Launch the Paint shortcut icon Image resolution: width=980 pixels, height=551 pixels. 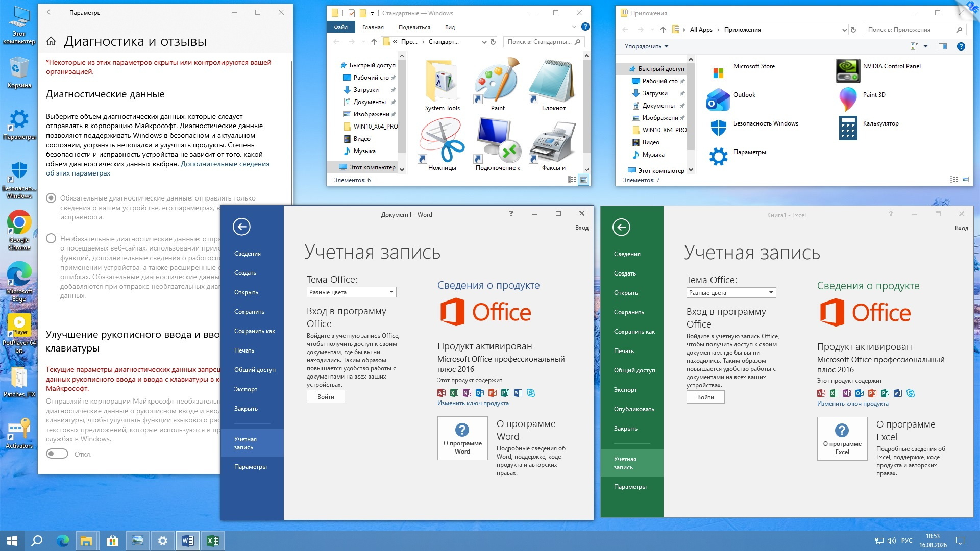point(497,82)
